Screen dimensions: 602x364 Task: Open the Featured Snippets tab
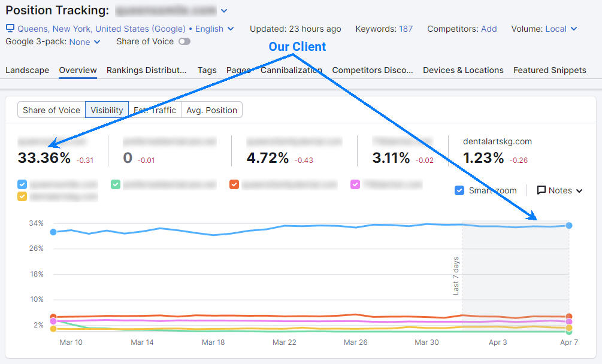549,70
